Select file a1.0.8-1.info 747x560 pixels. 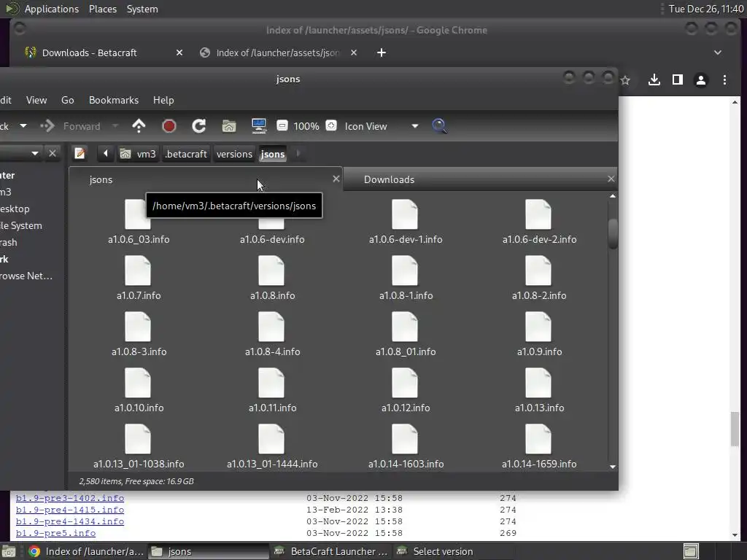(406, 278)
